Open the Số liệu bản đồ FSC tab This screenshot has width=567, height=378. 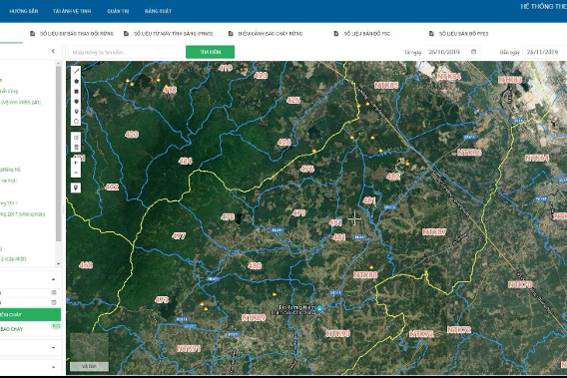(x=362, y=34)
